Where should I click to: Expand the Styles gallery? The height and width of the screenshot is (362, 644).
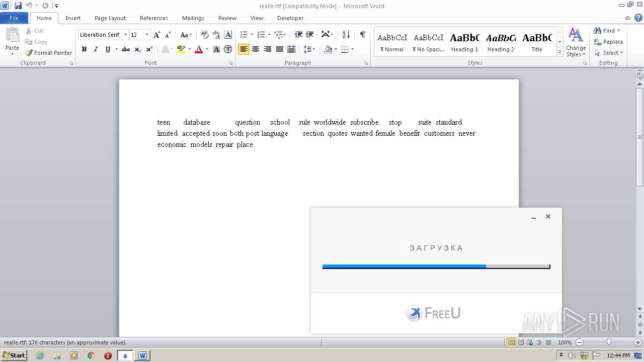pyautogui.click(x=559, y=52)
